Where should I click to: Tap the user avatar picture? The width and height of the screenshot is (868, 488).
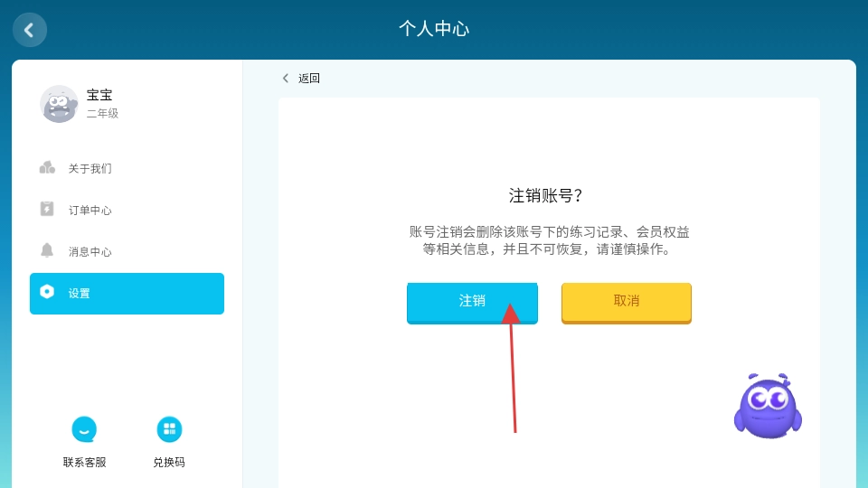59,104
